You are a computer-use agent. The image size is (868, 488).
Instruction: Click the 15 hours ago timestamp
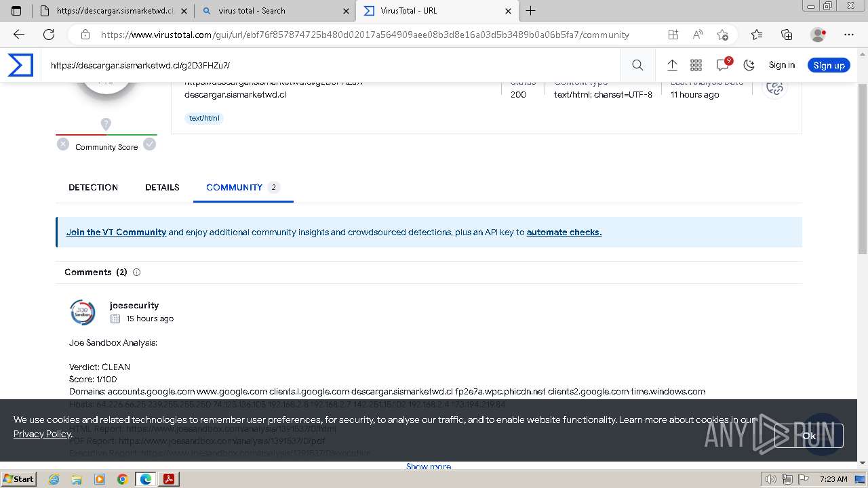coord(150,319)
